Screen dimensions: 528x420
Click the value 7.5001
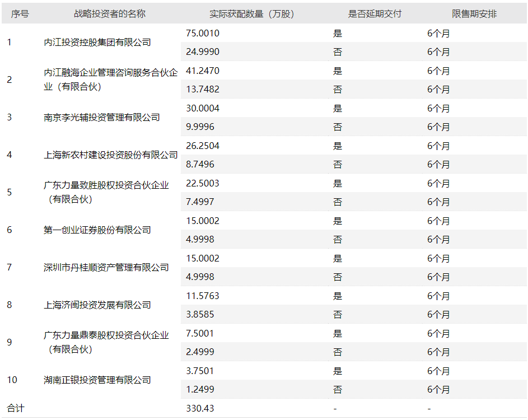[x=200, y=333]
